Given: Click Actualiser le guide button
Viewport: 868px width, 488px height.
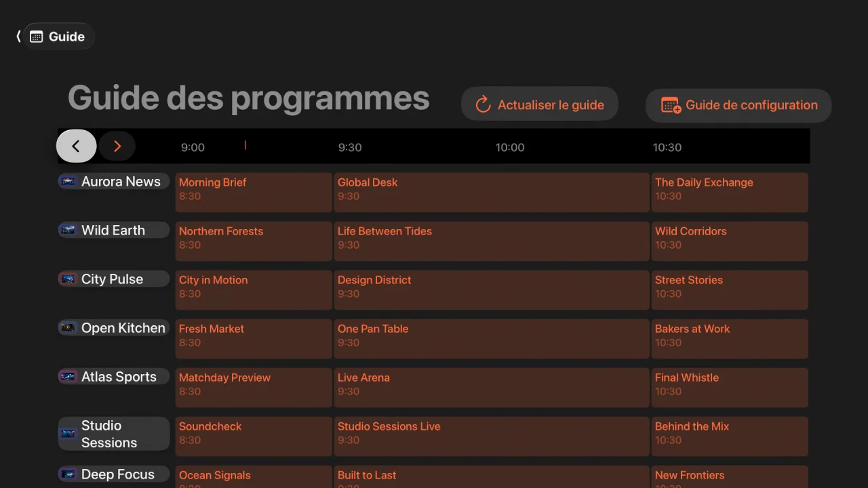Looking at the screenshot, I should coord(540,104).
